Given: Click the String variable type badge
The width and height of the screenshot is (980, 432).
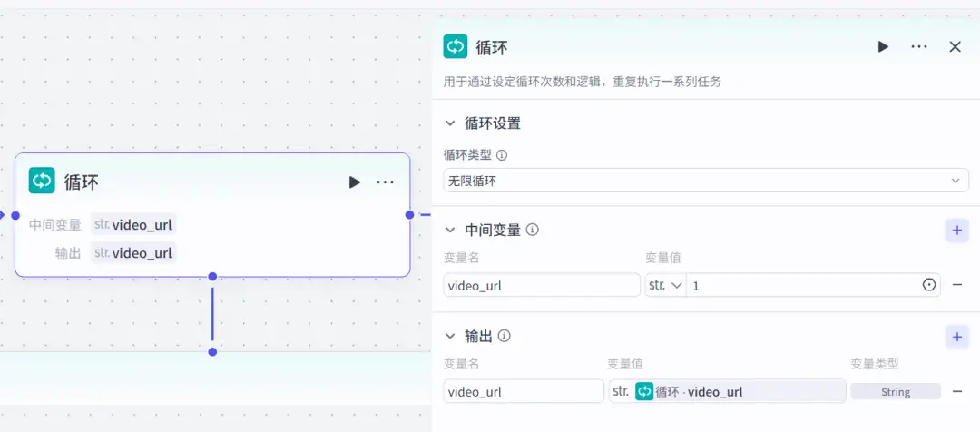Looking at the screenshot, I should pyautogui.click(x=895, y=392).
